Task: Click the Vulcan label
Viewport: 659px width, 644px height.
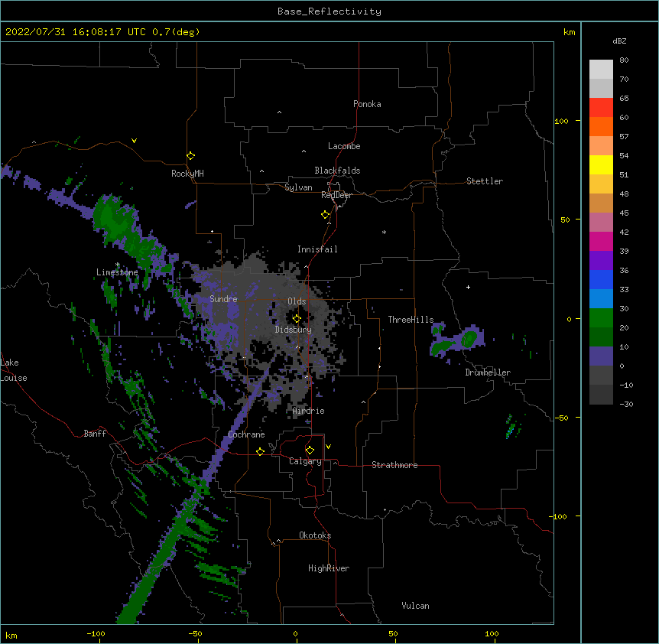Action: click(415, 606)
